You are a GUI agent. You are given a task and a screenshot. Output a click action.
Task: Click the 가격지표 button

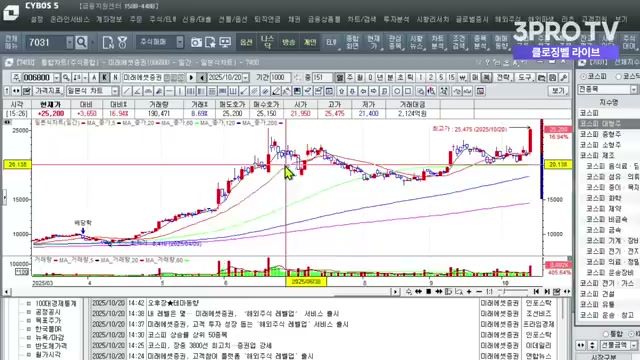click(48, 91)
